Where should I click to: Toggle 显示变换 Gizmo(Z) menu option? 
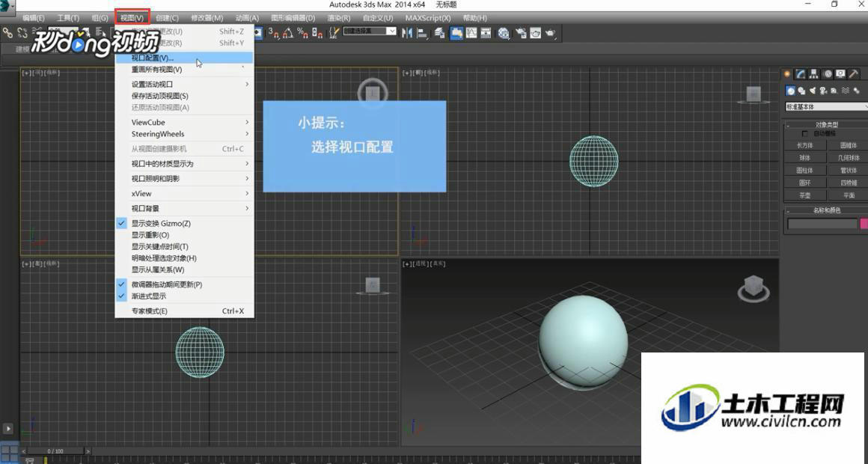pos(184,223)
